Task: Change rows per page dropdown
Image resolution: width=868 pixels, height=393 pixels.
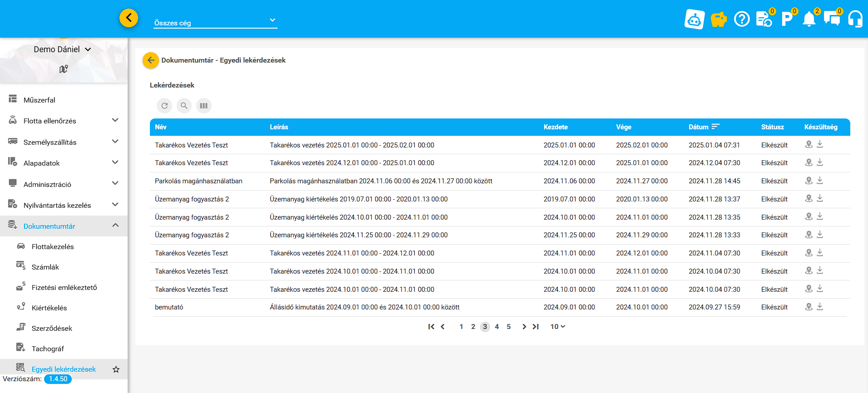Action: [557, 327]
